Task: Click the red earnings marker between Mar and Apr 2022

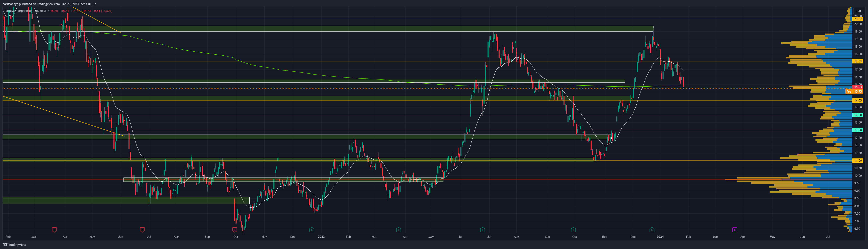Action: point(54,230)
